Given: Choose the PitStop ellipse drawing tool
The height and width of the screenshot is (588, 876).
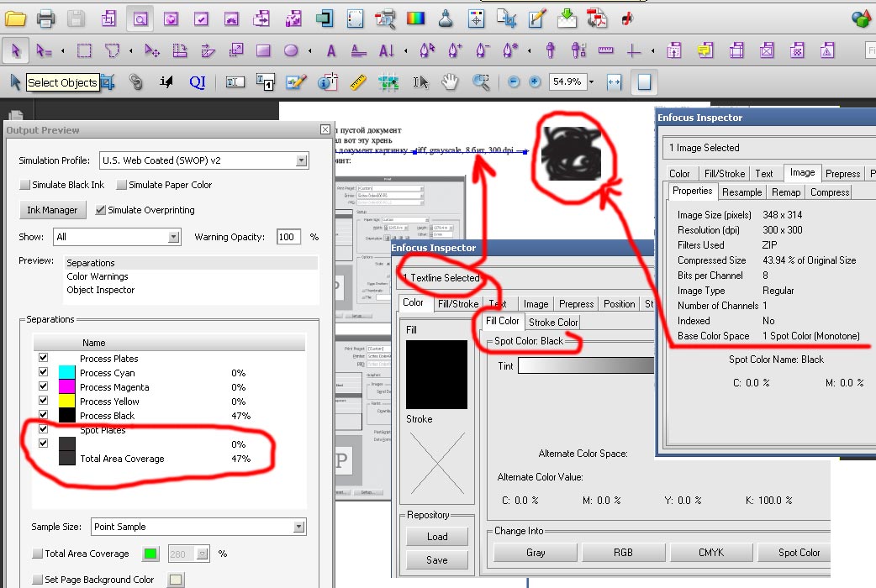Looking at the screenshot, I should point(291,50).
